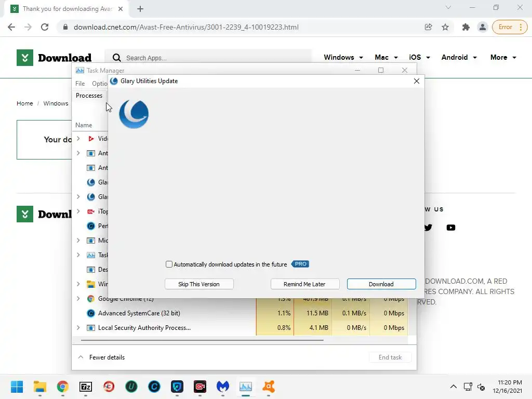The width and height of the screenshot is (532, 399).
Task: Click Task Manager horizontal scrollbar
Action: (202, 340)
